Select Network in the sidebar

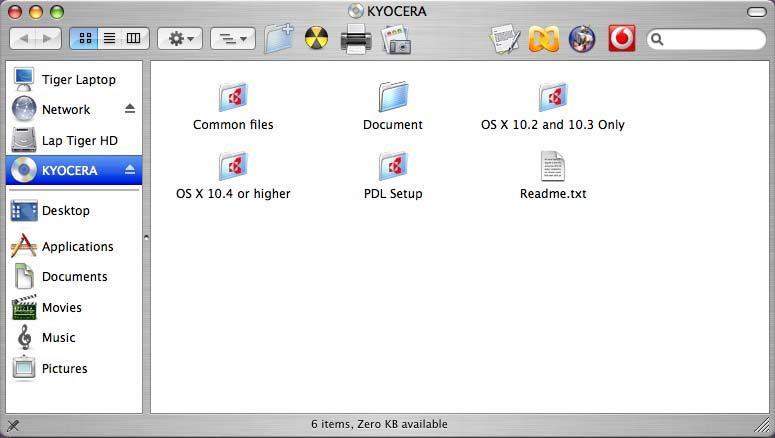click(74, 109)
